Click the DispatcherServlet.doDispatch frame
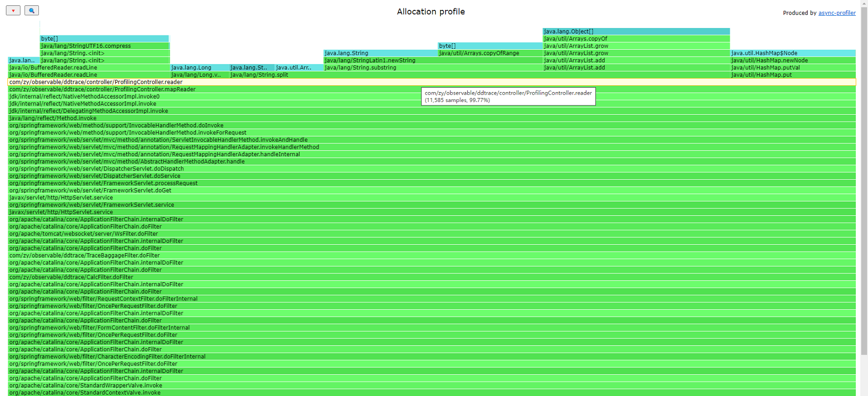 coord(432,168)
